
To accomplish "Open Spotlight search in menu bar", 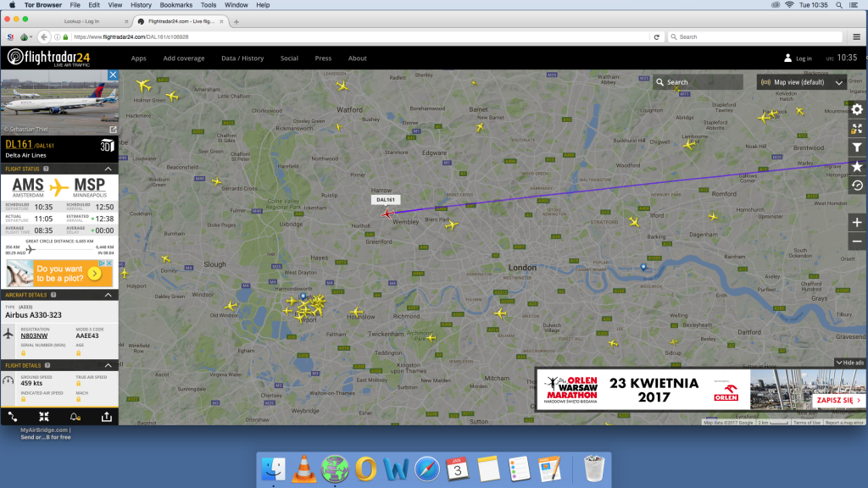I will coord(839,5).
